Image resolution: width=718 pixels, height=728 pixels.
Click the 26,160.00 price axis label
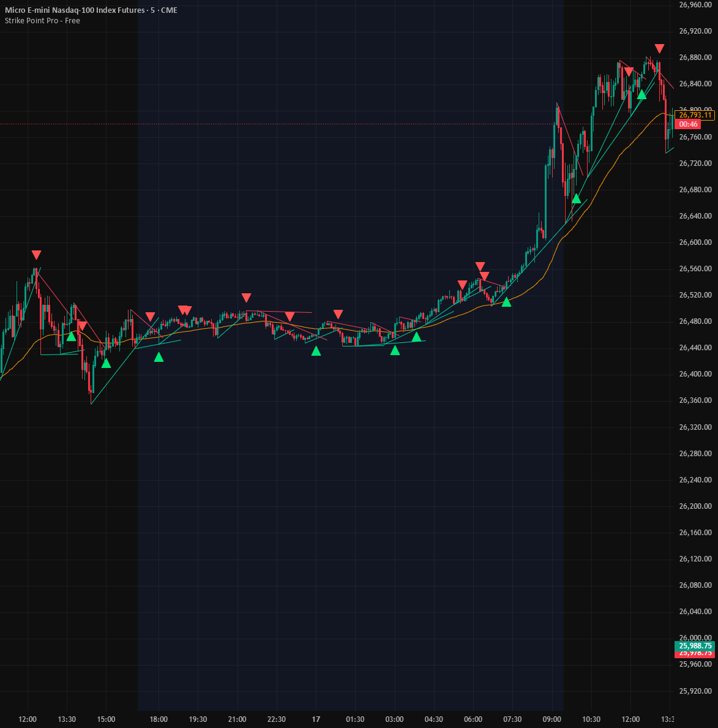click(695, 533)
